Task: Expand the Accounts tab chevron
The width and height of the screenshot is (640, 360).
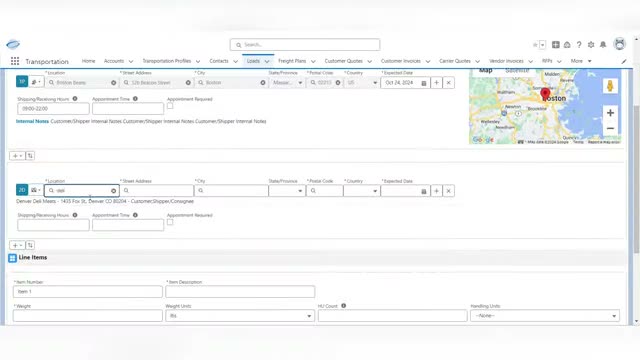Action: [131, 61]
